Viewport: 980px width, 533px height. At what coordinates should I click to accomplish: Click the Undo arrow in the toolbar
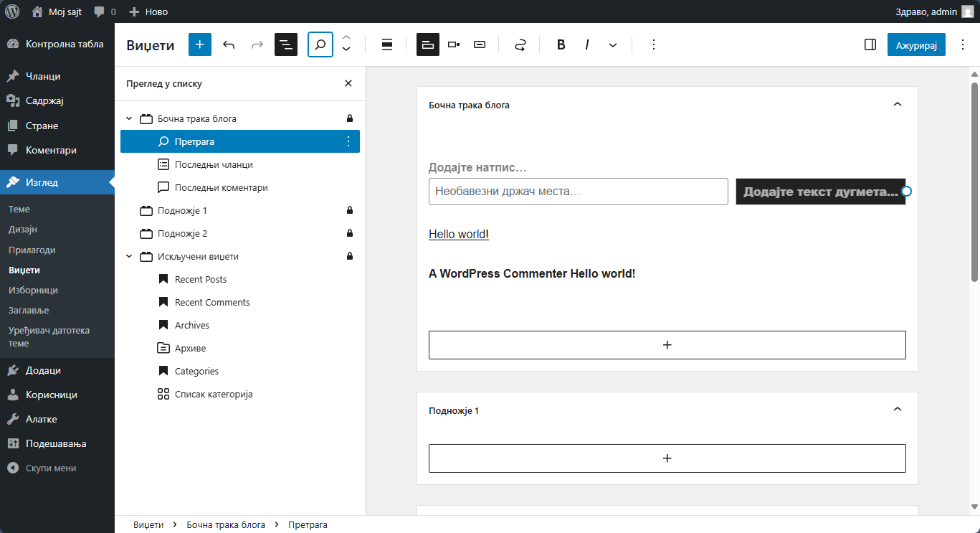pos(229,44)
